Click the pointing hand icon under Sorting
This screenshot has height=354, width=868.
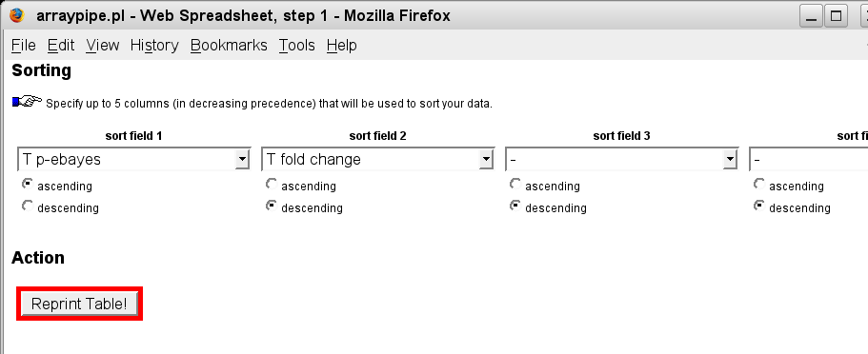(x=27, y=101)
